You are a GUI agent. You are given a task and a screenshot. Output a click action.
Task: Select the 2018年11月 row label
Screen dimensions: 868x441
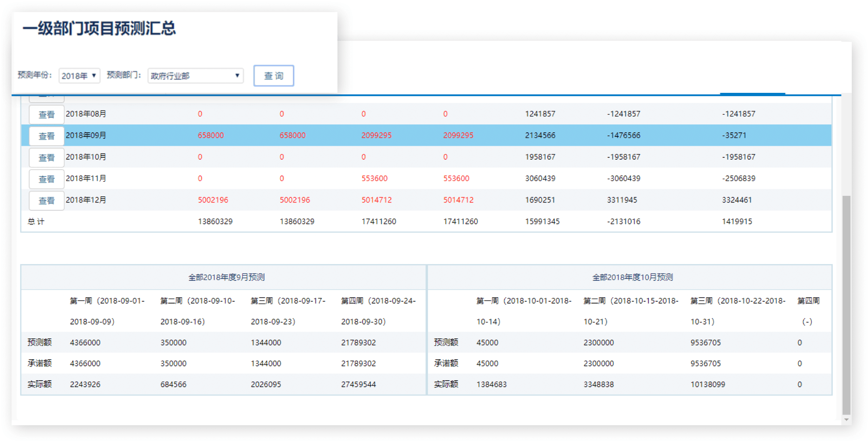point(86,178)
